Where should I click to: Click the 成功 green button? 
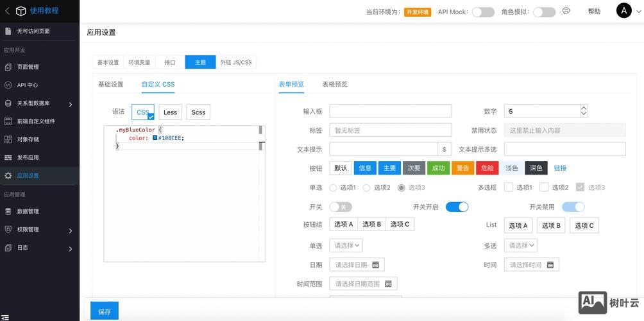[x=438, y=168]
